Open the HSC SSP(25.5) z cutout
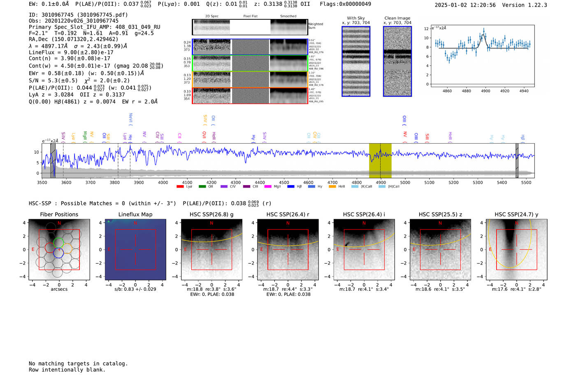 (x=440, y=250)
